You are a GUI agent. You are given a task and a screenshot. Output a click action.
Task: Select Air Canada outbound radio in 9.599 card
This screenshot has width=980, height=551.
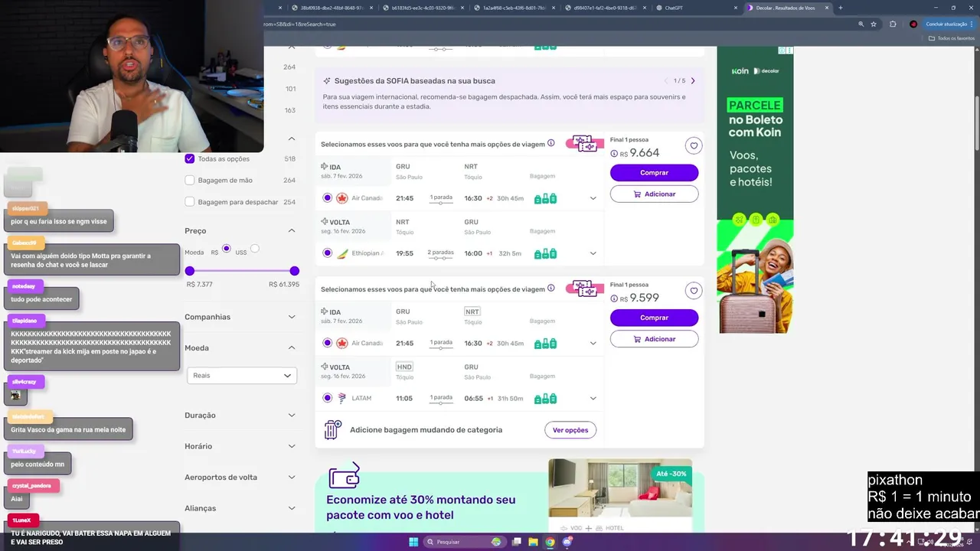pos(327,344)
